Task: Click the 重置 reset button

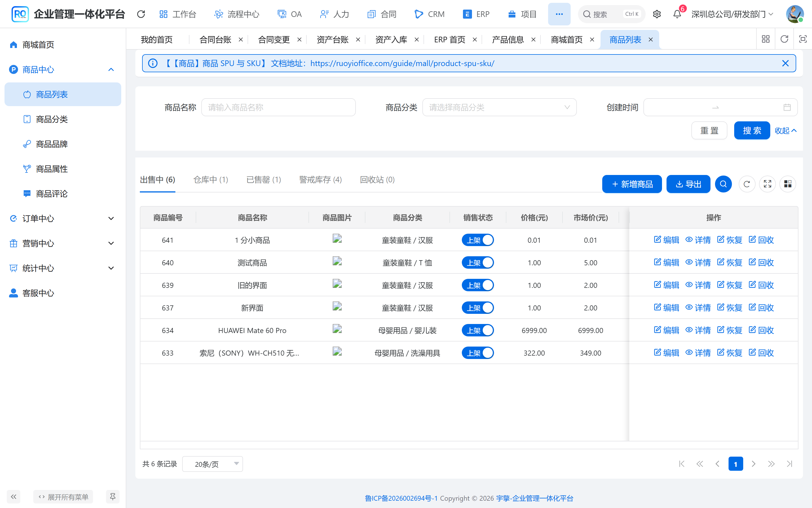Action: pos(709,130)
